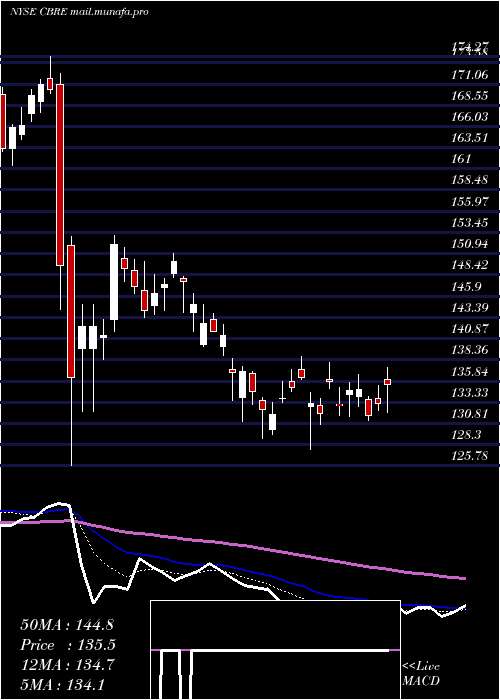The height and width of the screenshot is (700, 500).
Task: Click the NYSE CBRE mail.munafa.pro title text
Action: [x=79, y=12]
